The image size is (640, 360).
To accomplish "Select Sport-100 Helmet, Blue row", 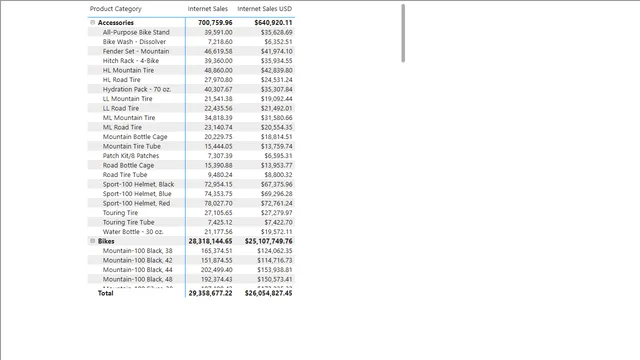I will coord(191,193).
